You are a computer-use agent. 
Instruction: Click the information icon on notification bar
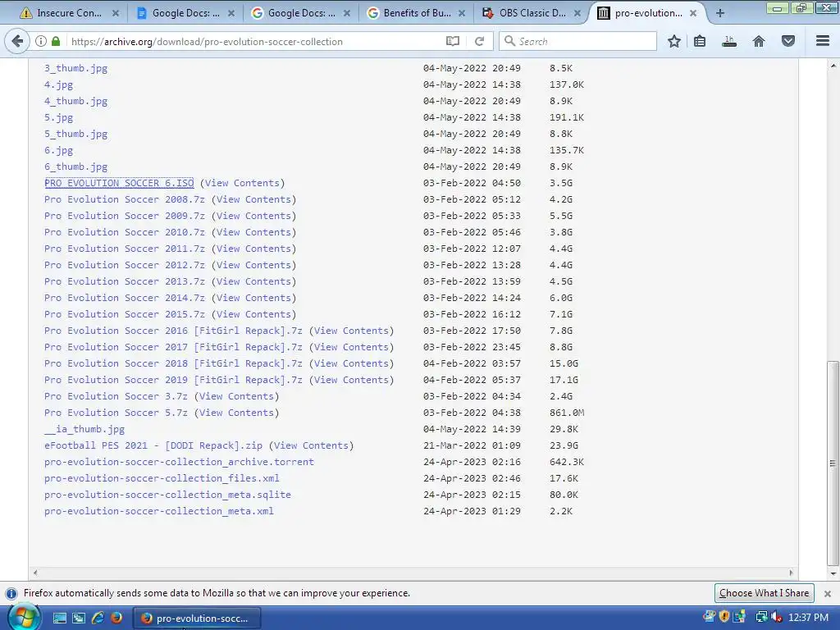11,594
